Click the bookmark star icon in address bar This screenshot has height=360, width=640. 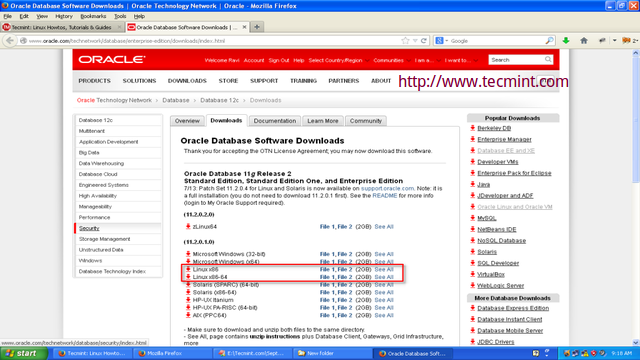coord(405,41)
